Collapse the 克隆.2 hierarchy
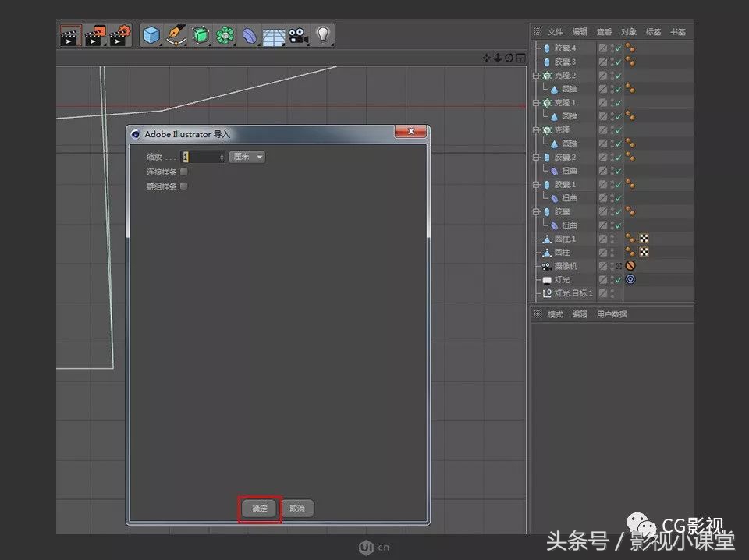Screen dimensions: 749x560 tap(536, 76)
